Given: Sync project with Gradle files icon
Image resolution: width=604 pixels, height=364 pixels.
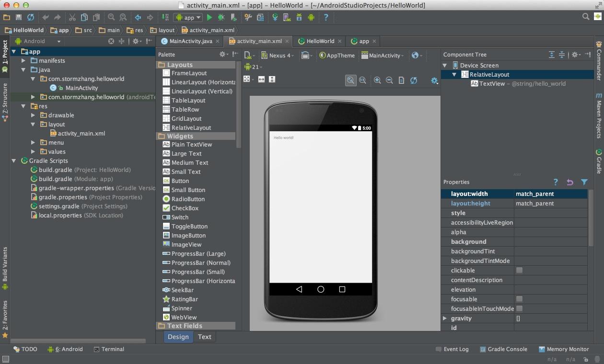Looking at the screenshot, I should coord(275,17).
